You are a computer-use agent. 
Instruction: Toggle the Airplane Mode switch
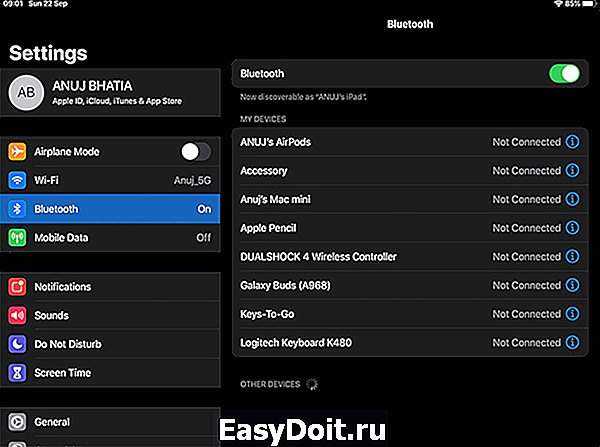tap(196, 152)
